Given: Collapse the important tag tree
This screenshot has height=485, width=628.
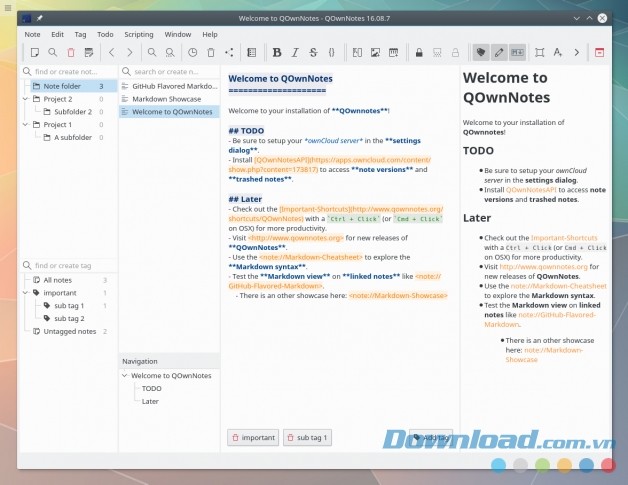Looking at the screenshot, I should [25, 293].
